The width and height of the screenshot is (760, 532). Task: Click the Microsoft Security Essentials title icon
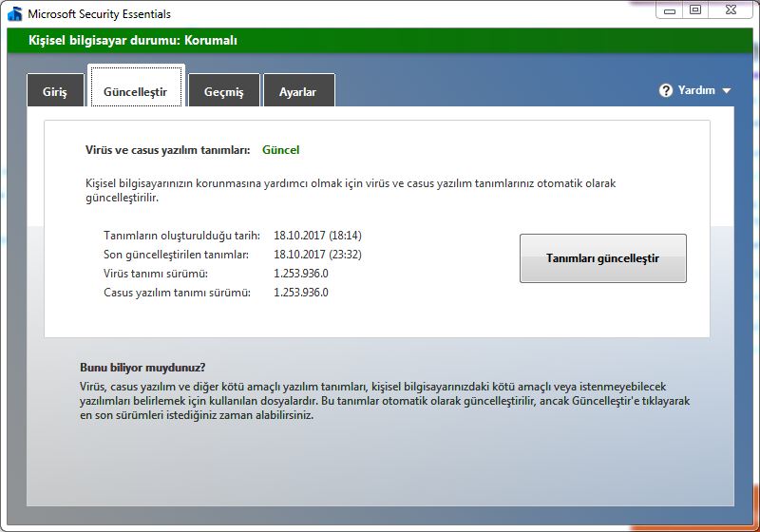click(x=15, y=13)
